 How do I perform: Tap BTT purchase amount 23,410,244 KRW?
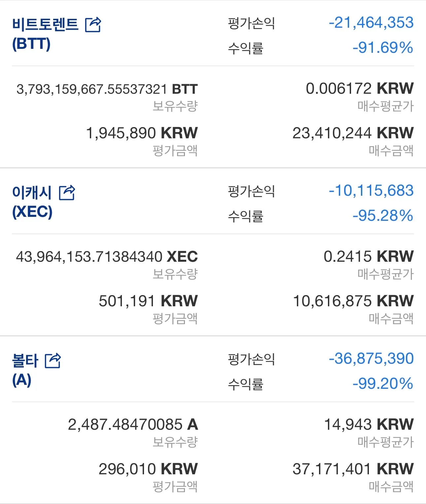[x=353, y=133]
